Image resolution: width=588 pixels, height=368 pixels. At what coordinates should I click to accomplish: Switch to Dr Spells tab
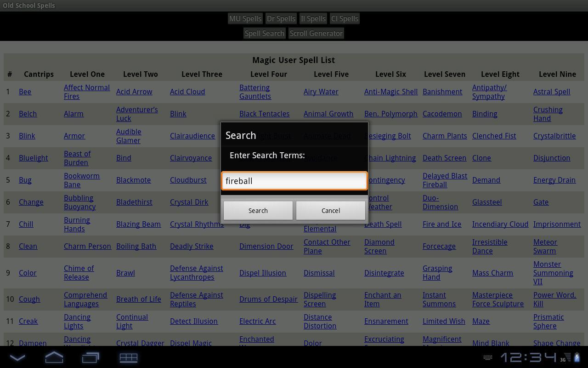[281, 19]
